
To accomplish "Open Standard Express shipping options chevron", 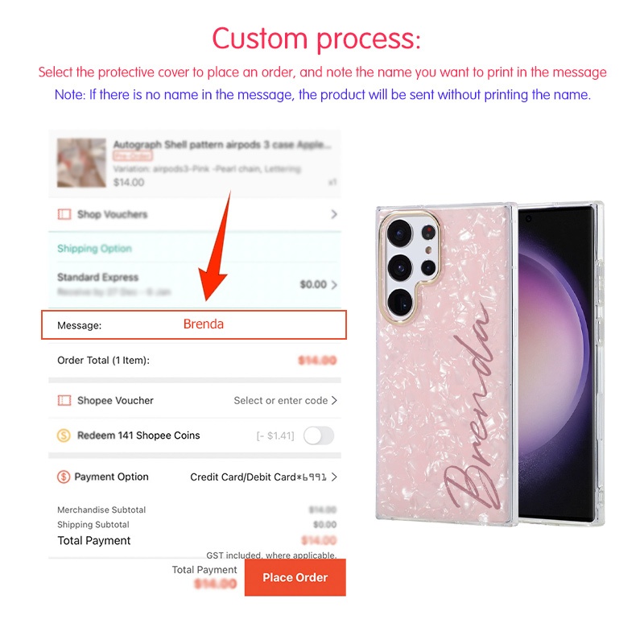I will (334, 285).
